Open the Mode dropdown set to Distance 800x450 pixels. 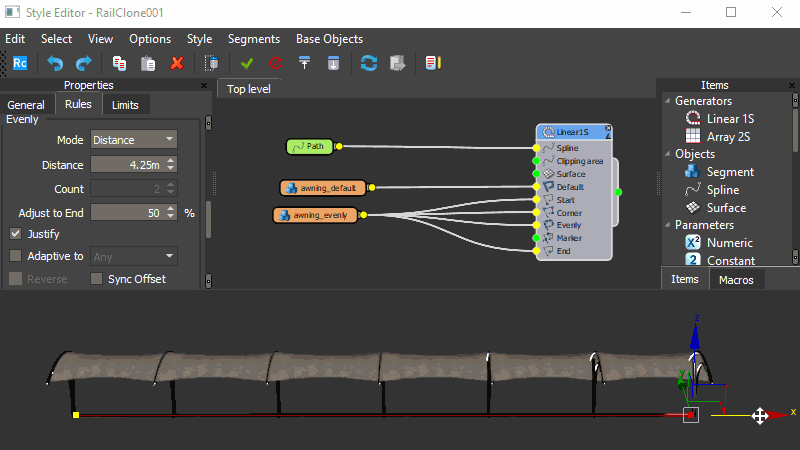pos(134,140)
